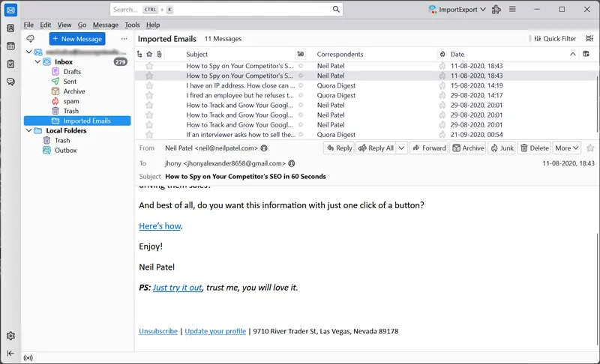
Task: Toggle the Quick Filter bar
Action: coord(555,39)
